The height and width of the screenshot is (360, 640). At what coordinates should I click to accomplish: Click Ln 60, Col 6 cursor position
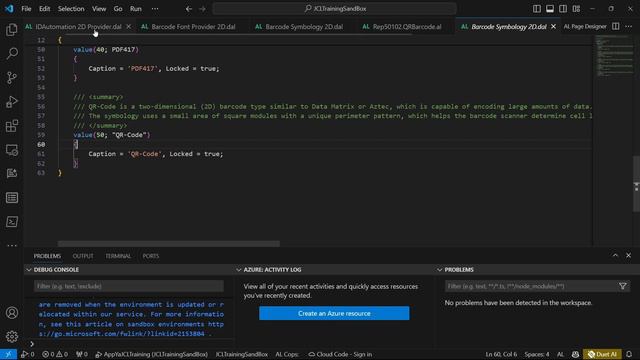click(x=501, y=354)
